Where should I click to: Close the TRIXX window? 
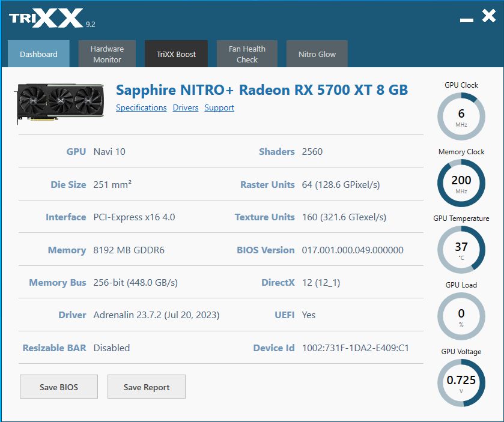[488, 16]
